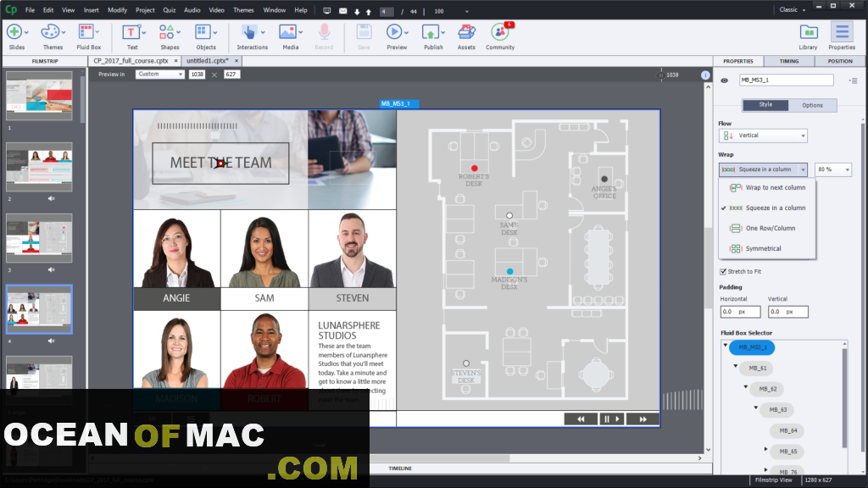Click the mail icon in the menu bar
The image size is (868, 488).
pos(342,11)
